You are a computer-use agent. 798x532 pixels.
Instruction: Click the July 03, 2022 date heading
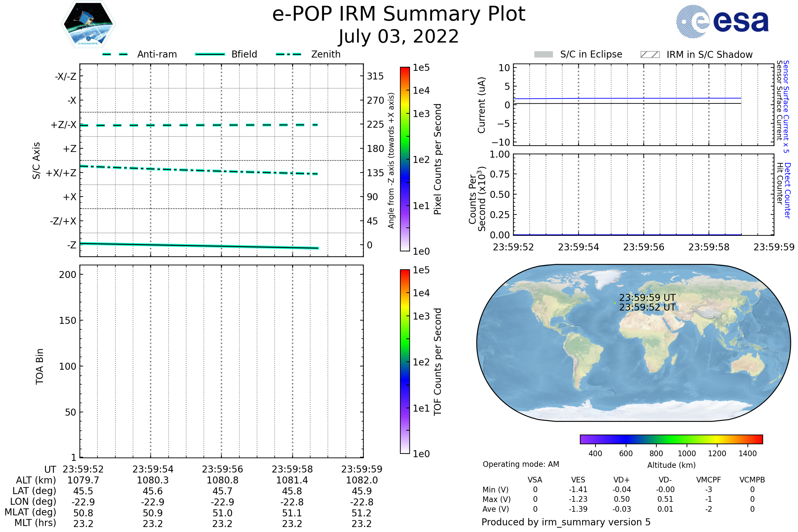[399, 37]
